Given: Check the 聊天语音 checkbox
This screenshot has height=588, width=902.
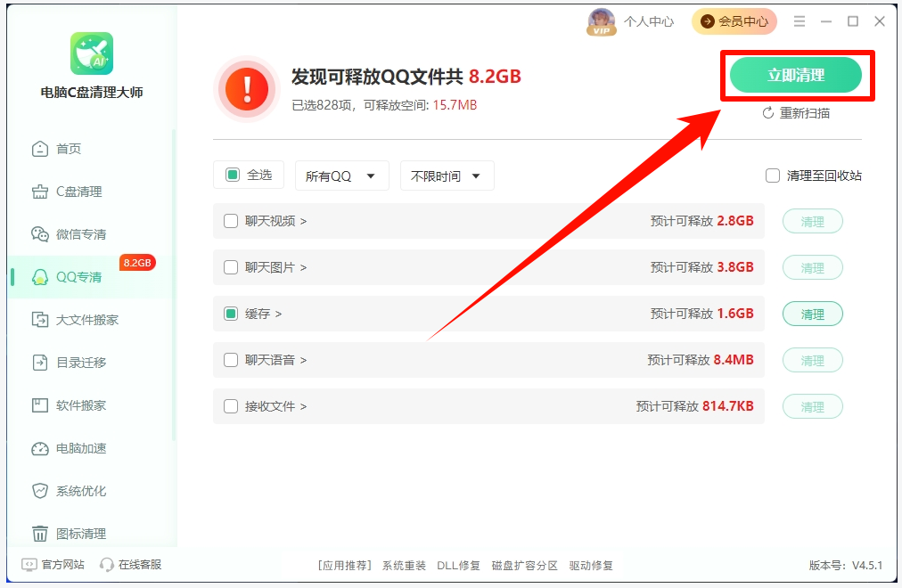Looking at the screenshot, I should point(231,360).
